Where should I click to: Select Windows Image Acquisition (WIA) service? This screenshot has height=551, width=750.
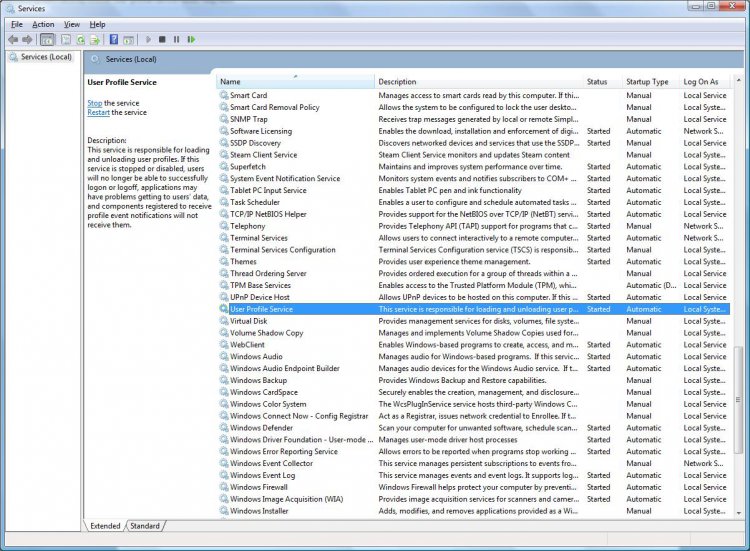[x=474, y=499]
